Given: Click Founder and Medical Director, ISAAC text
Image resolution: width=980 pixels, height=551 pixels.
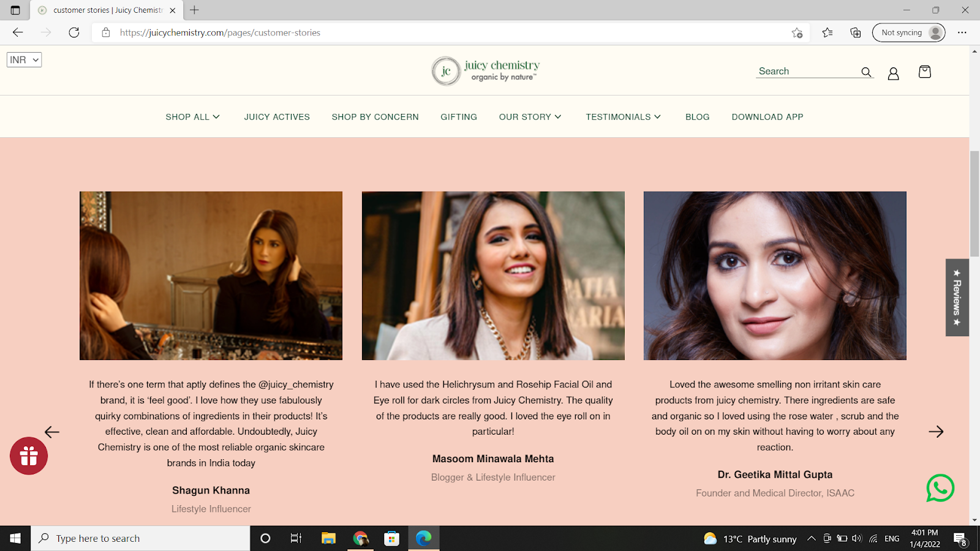Looking at the screenshot, I should (775, 493).
